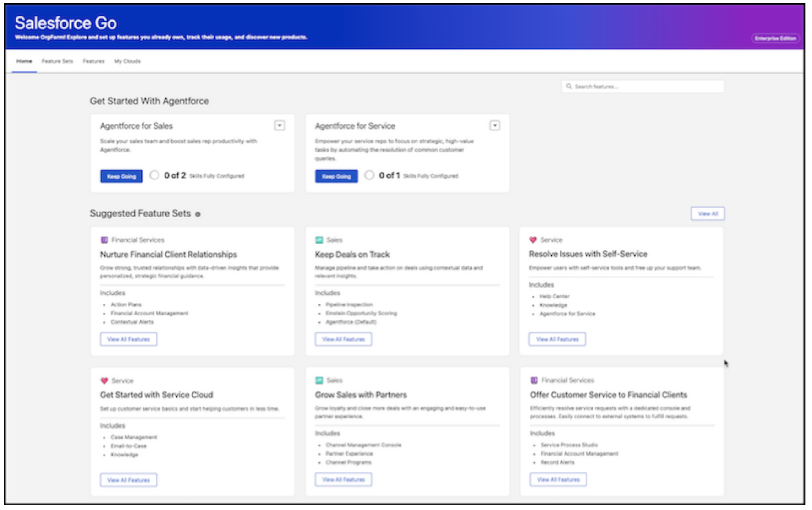This screenshot has width=812, height=510.
Task: Click the Enterprise Edition badge
Action: (x=775, y=38)
